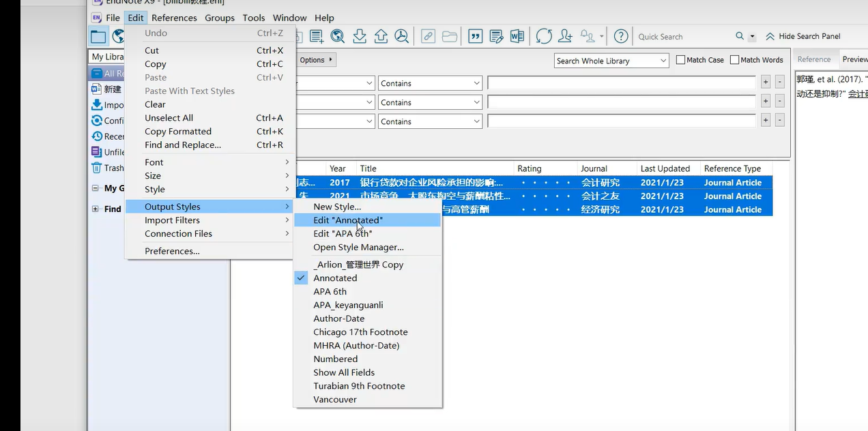Add search row with first plus button
The height and width of the screenshot is (431, 868).
coord(766,82)
